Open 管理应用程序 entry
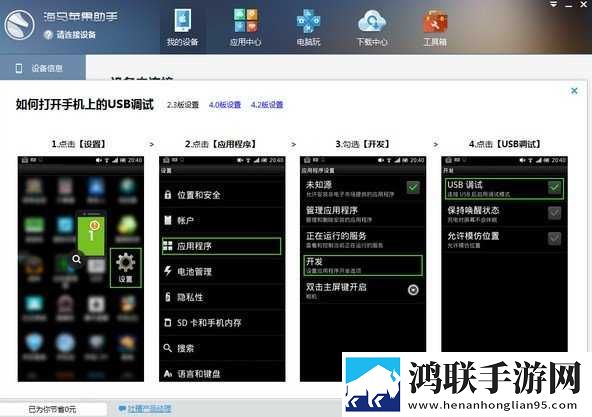 click(362, 214)
